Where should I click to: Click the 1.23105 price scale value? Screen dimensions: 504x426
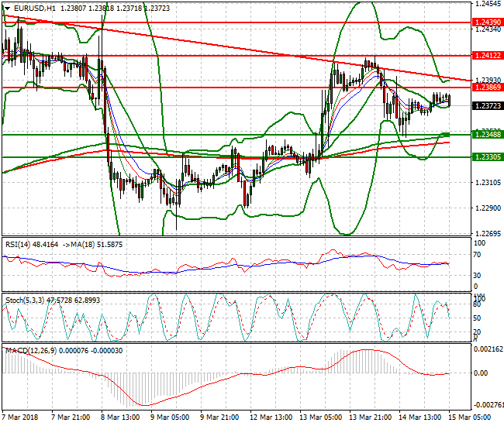point(488,183)
